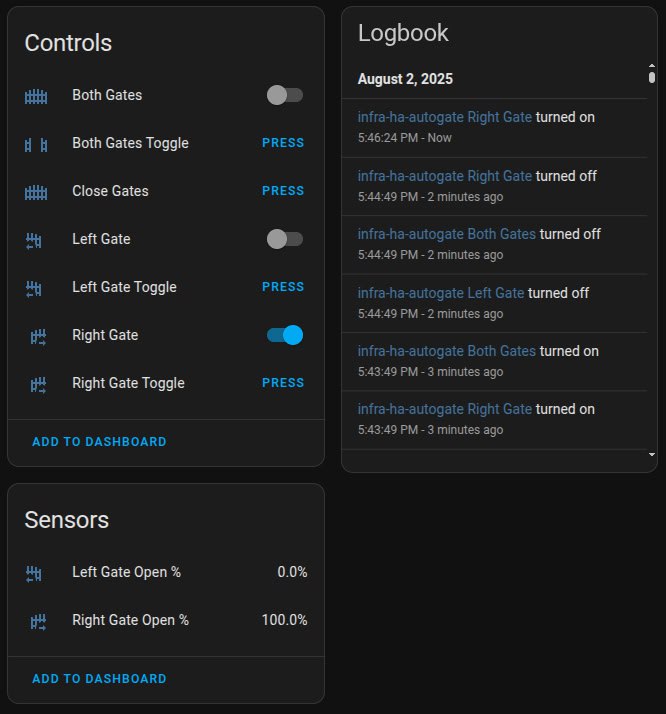The image size is (666, 714).
Task: Click the Right Gate Toggle icon
Action: 38,385
